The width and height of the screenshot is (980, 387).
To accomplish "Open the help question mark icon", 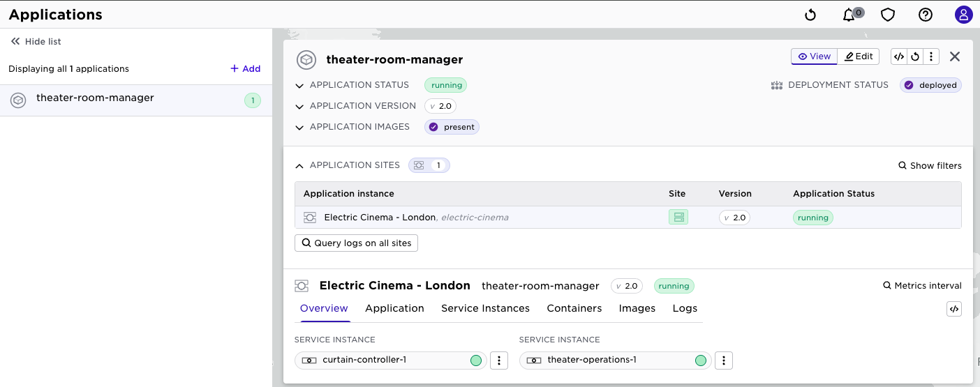I will pos(926,15).
